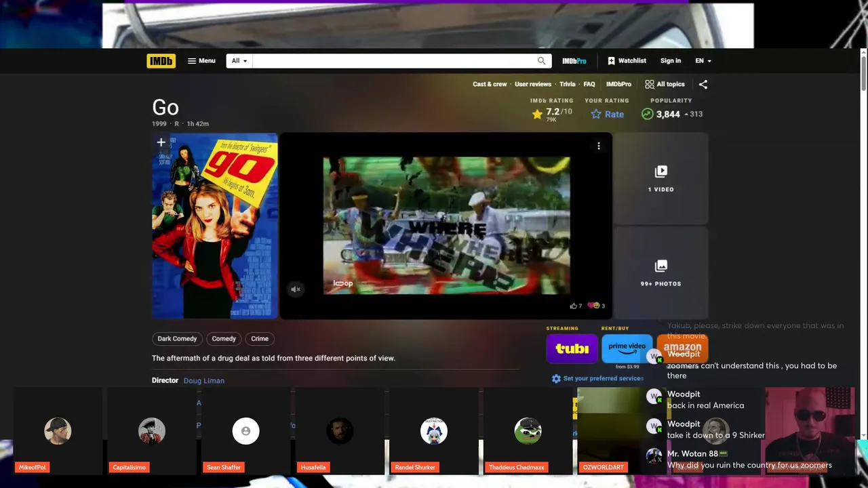
Task: Open the 1 Video tile
Action: pos(660,179)
